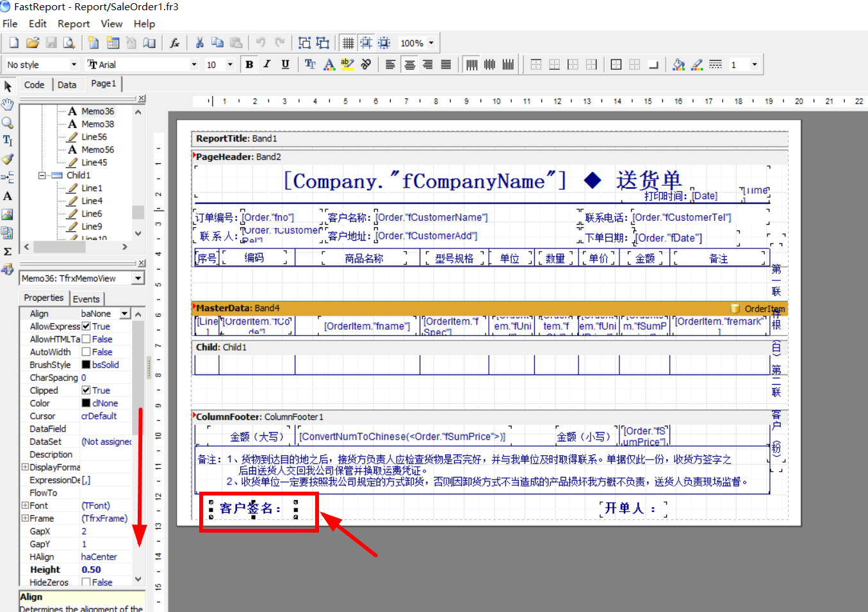
Task: Click the Color clNone swatch
Action: pos(86,403)
